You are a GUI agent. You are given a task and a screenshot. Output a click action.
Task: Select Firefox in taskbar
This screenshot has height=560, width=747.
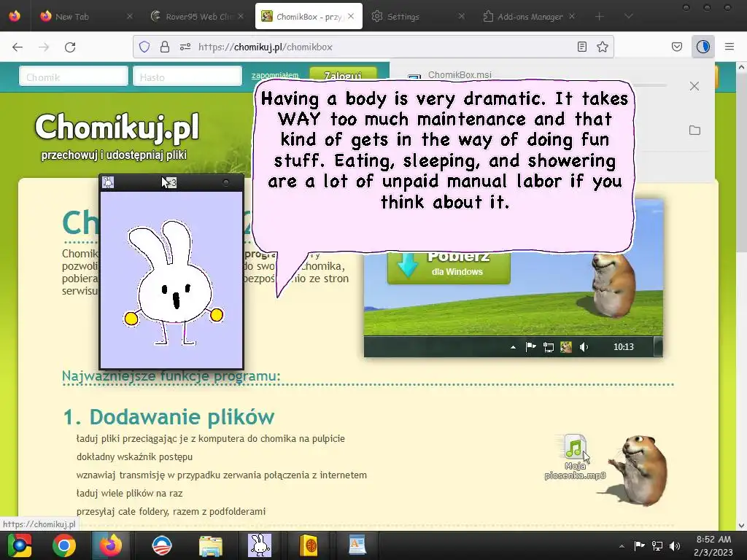point(111,545)
